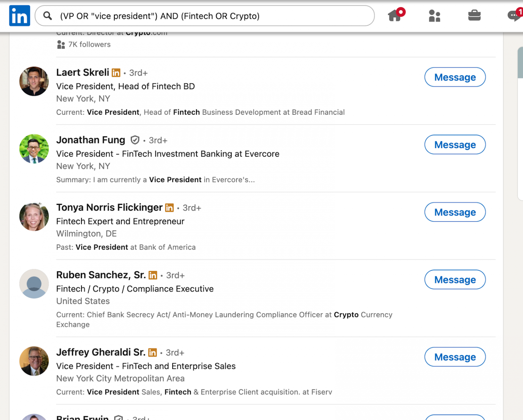Screen dimensions: 523x420
Task: Open the Messaging icon with unread badge
Action: coord(513,16)
